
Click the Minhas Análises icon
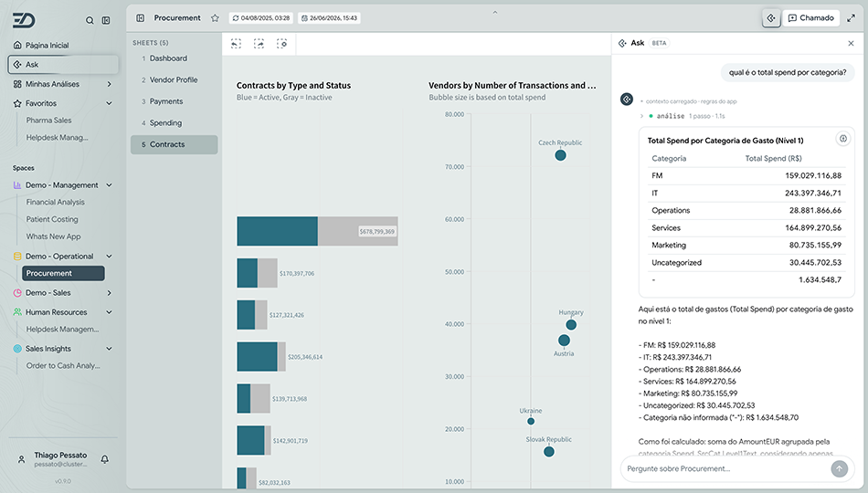(x=17, y=84)
